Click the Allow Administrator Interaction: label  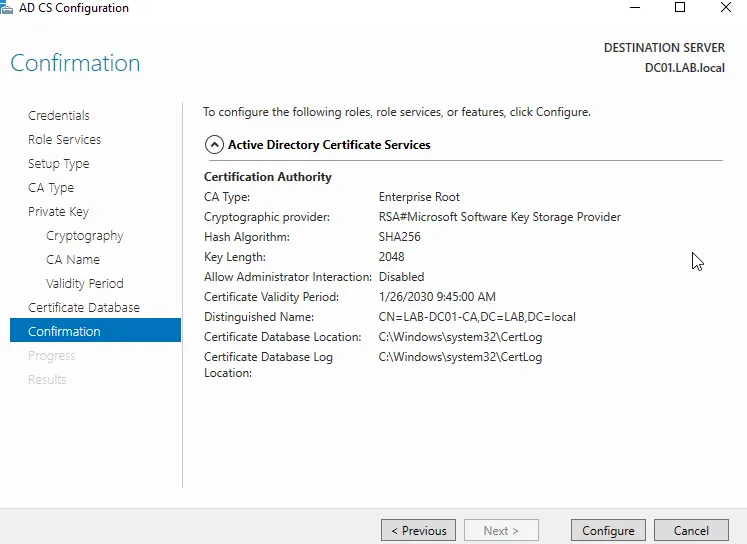tap(288, 277)
